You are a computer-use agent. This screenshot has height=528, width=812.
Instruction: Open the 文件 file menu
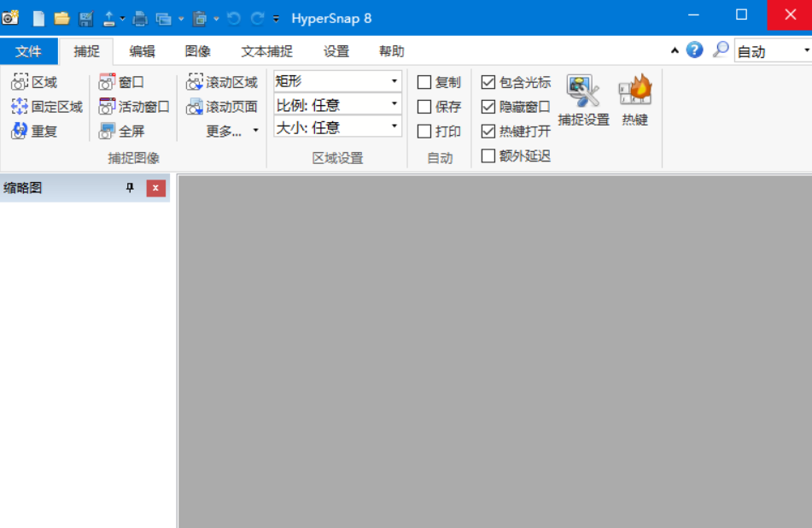(x=28, y=50)
